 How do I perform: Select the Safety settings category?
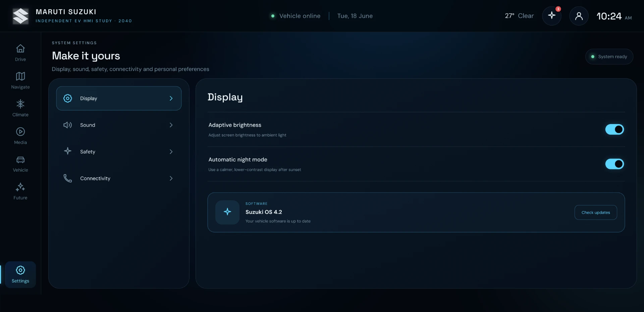[x=119, y=152]
